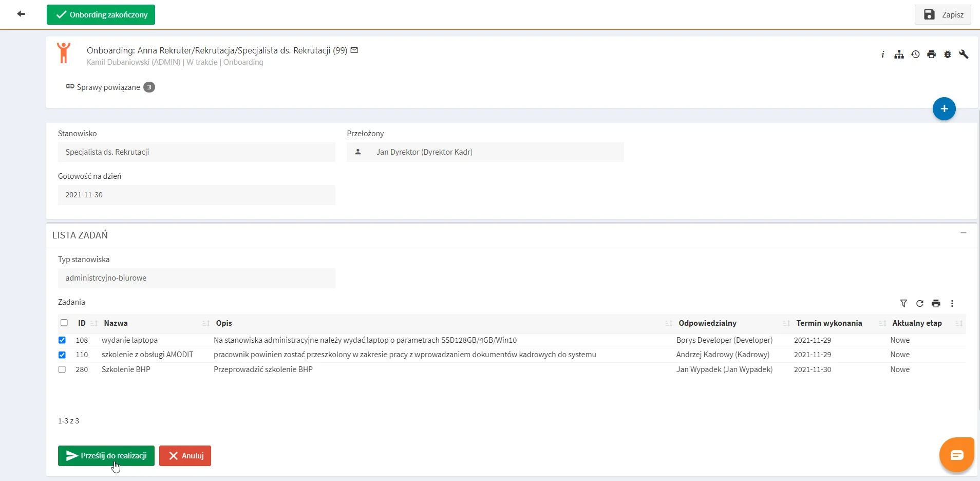
Task: Select Borys Developer (Developer) cell
Action: 724,340
